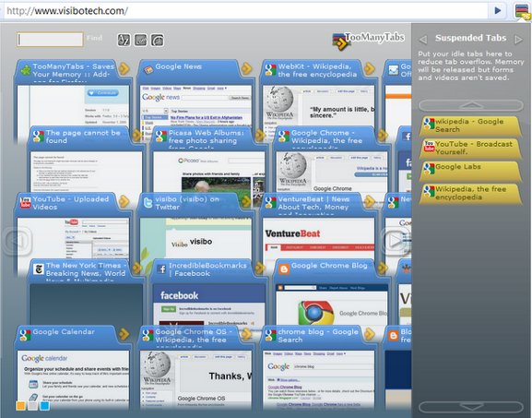
Task: Suspend the VentureBeat tab via yellow arrow
Action: (370, 201)
